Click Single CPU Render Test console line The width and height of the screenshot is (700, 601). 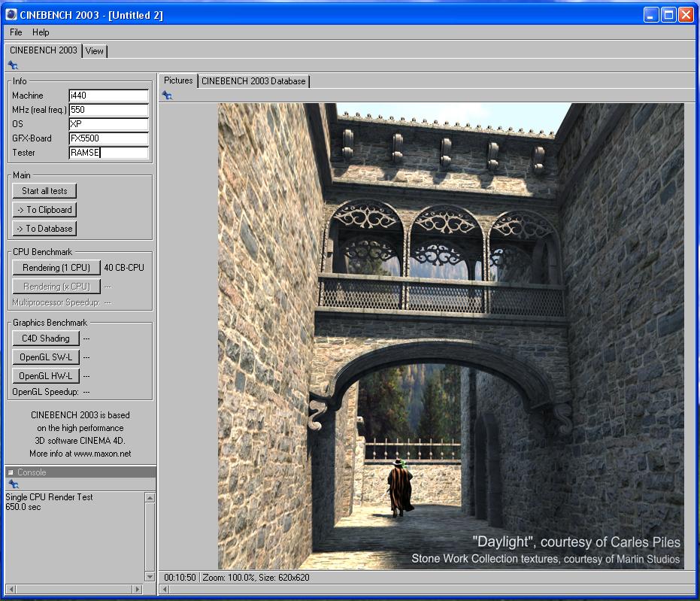pos(49,497)
